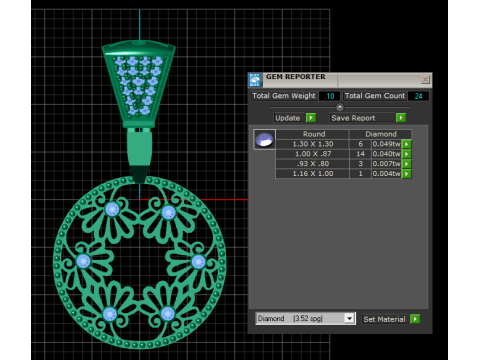
Task: Click the arrow for the .93 X .80 row
Action: tap(407, 164)
